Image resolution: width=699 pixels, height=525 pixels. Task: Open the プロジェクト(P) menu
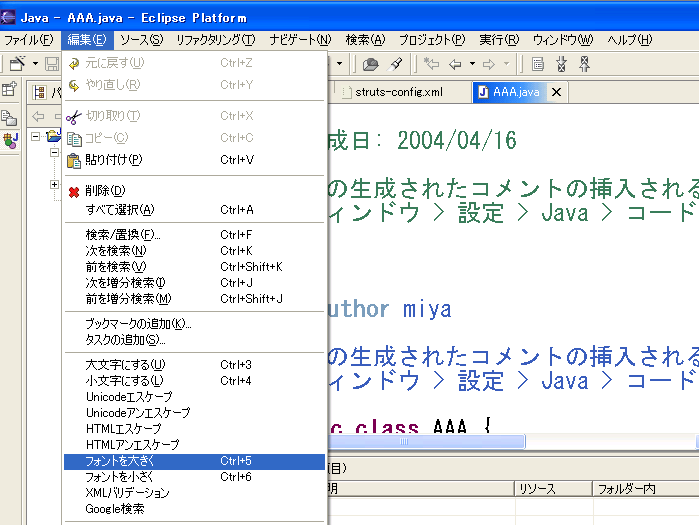click(432, 40)
